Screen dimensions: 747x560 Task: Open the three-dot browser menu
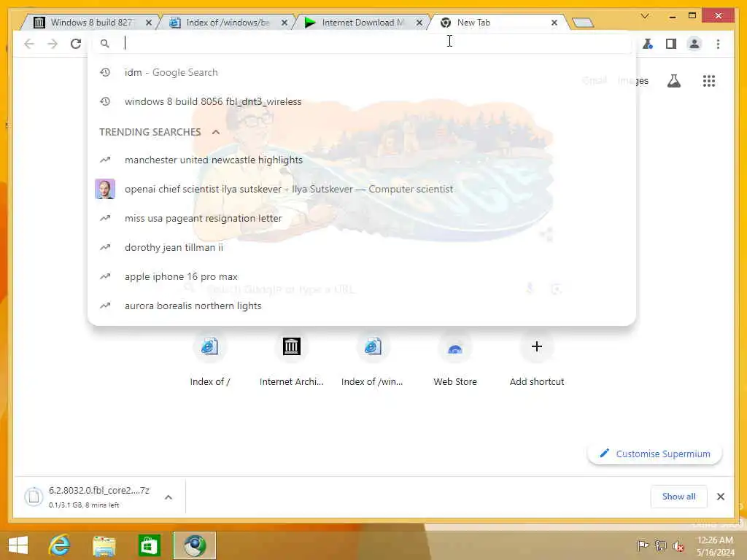click(x=718, y=44)
